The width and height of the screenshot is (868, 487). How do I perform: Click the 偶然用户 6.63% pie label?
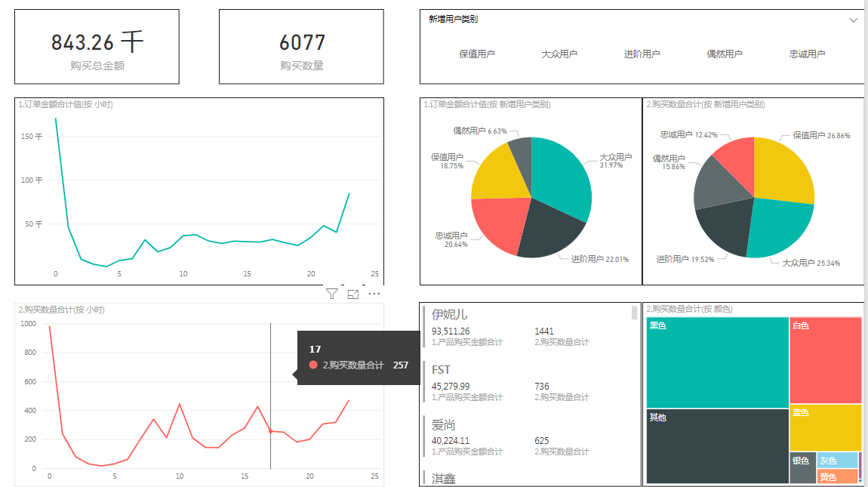(x=480, y=131)
